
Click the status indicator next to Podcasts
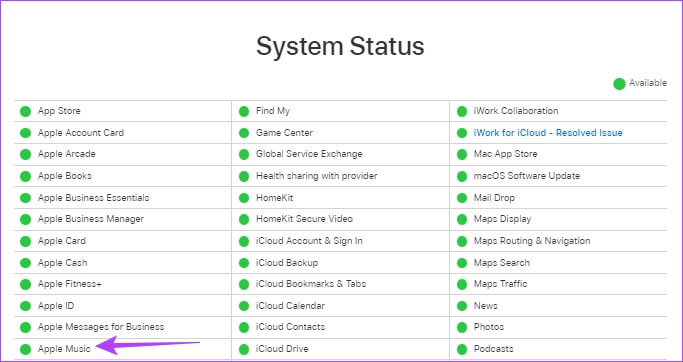point(462,349)
